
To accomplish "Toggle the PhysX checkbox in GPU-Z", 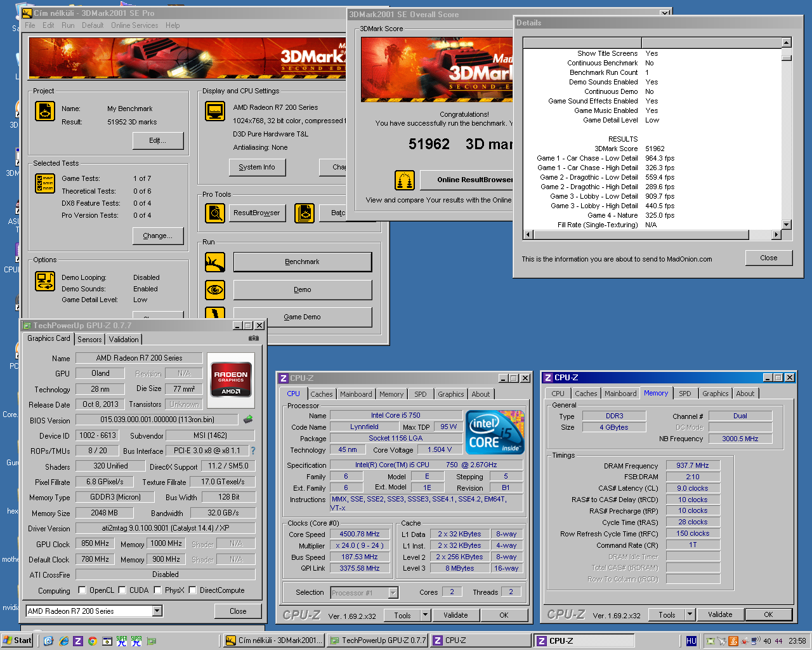I will [158, 590].
